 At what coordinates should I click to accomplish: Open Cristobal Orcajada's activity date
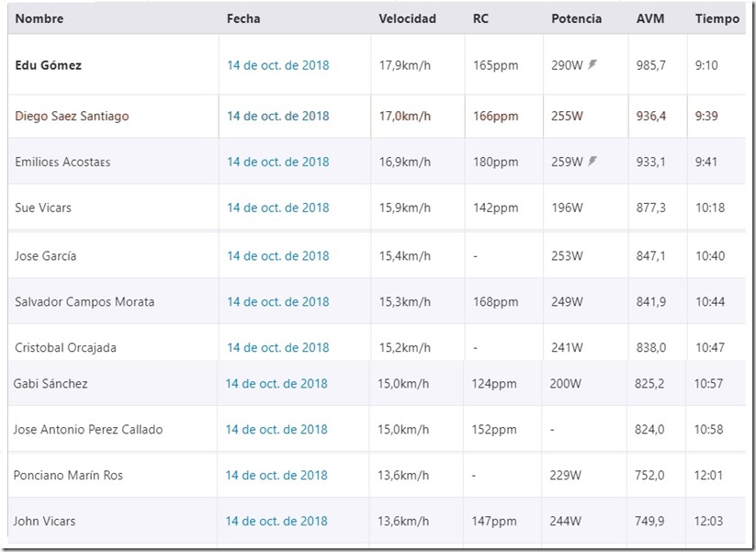(x=278, y=347)
